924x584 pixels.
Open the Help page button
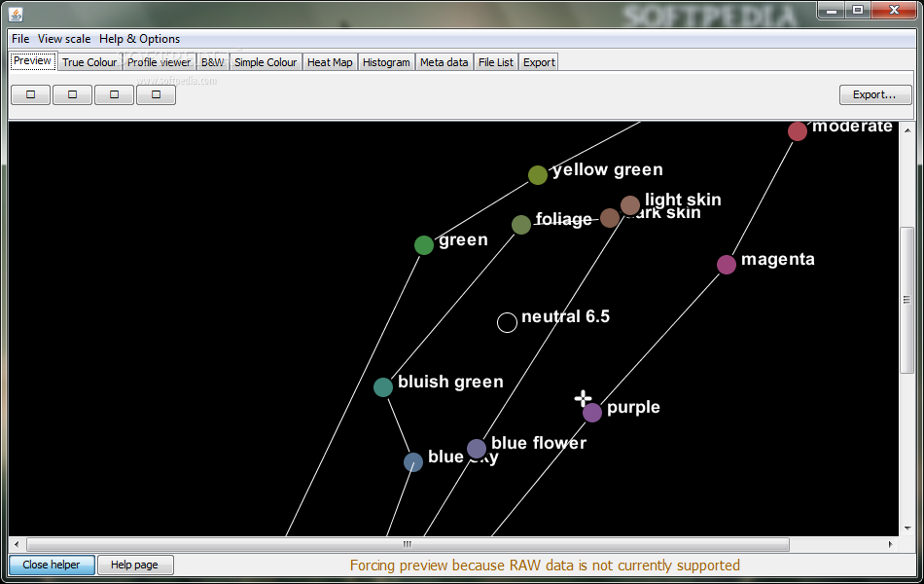135,565
